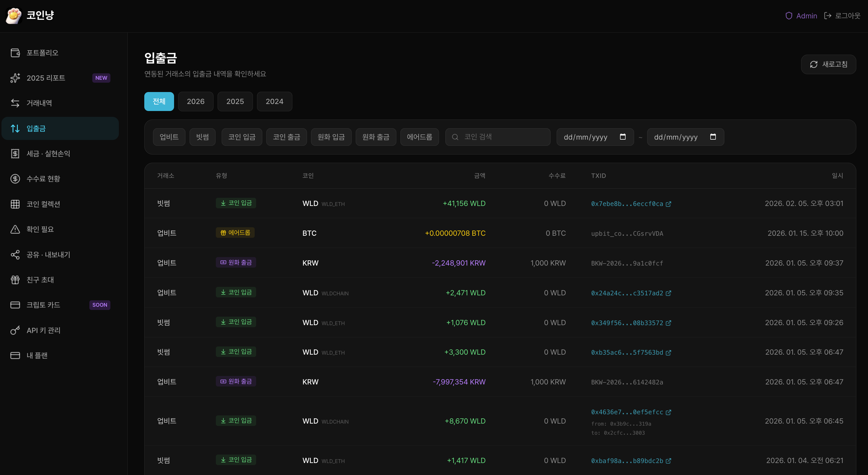The image size is (868, 475).
Task: Click the 친구 초대 gift icon
Action: pyautogui.click(x=15, y=280)
